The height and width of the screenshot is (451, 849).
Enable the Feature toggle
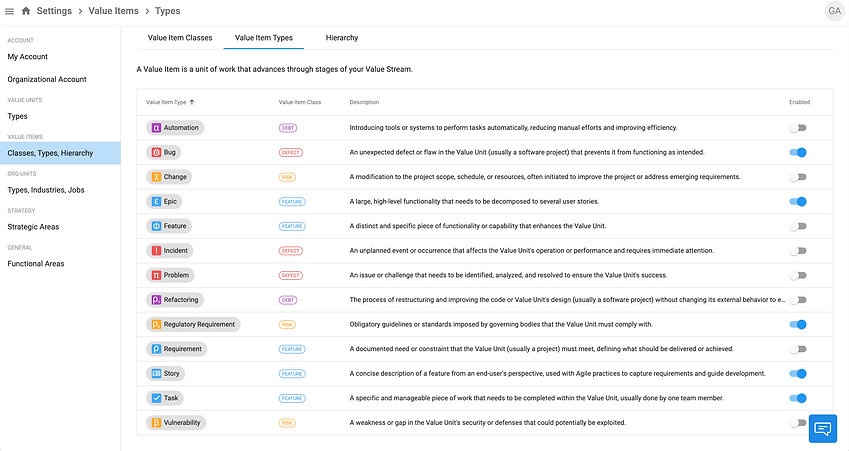(x=798, y=226)
